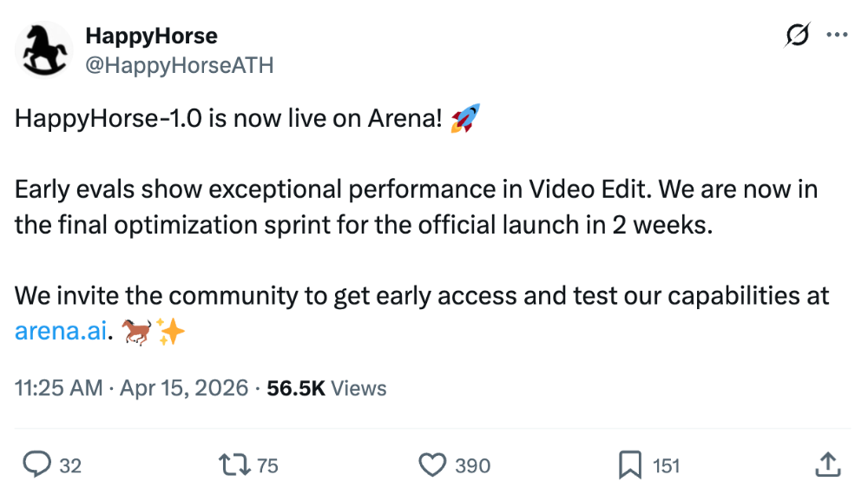Visit the @HappyHorseATH handle link
The height and width of the screenshot is (488, 868).
click(179, 65)
